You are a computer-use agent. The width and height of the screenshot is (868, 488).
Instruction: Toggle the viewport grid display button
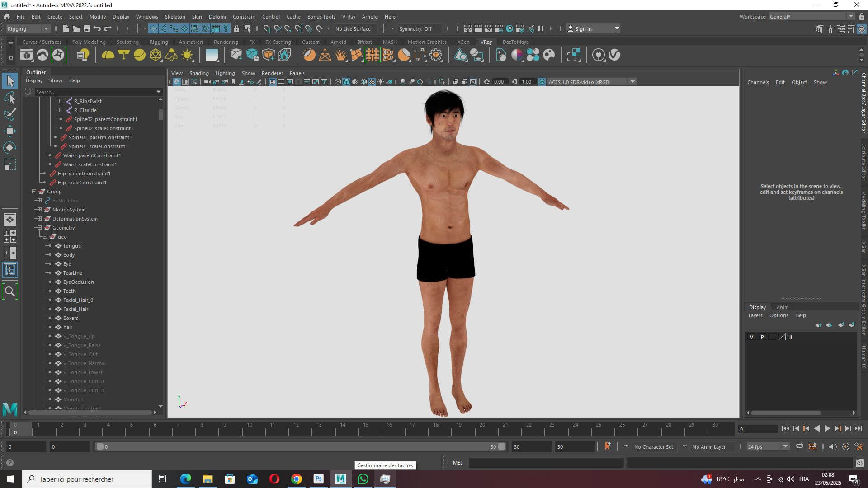pos(272,82)
